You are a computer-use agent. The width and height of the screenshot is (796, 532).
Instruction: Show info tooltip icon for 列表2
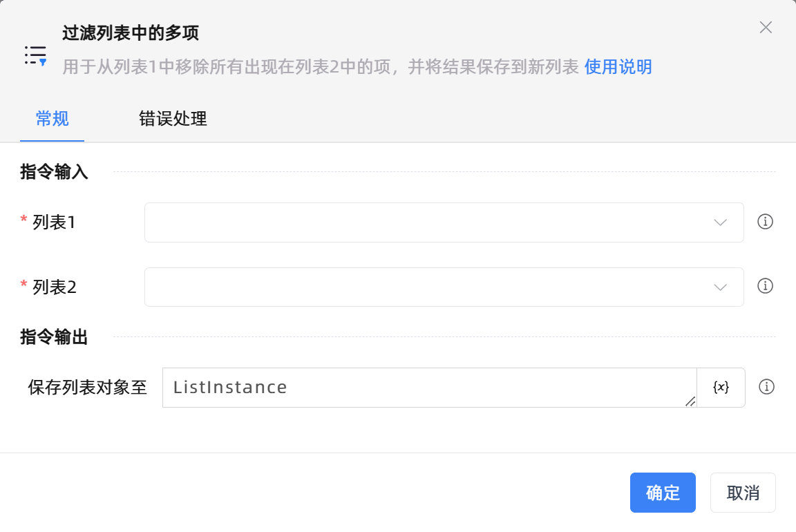765,286
